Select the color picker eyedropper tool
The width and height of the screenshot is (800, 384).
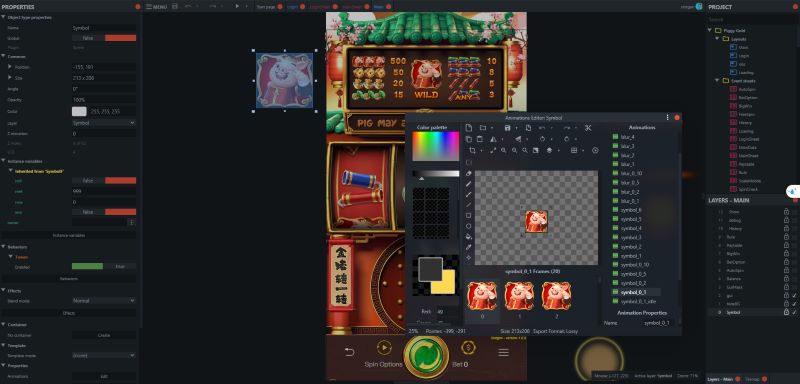coord(469,247)
